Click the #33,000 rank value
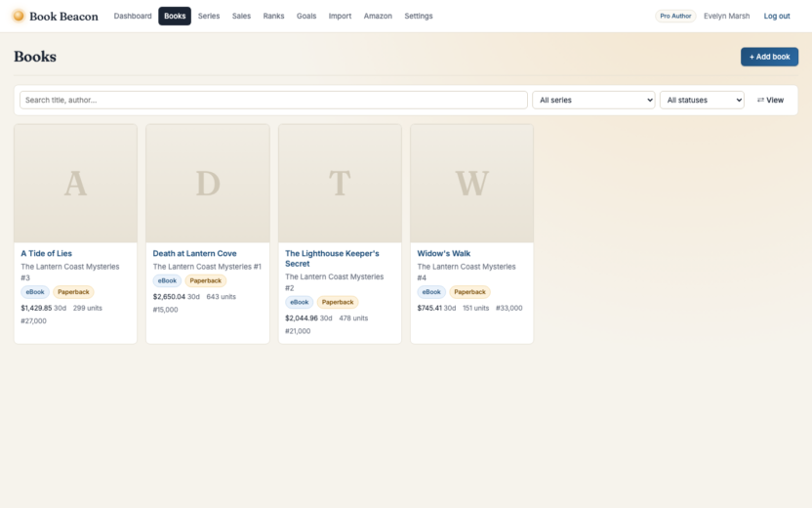The image size is (812, 508). tap(509, 308)
